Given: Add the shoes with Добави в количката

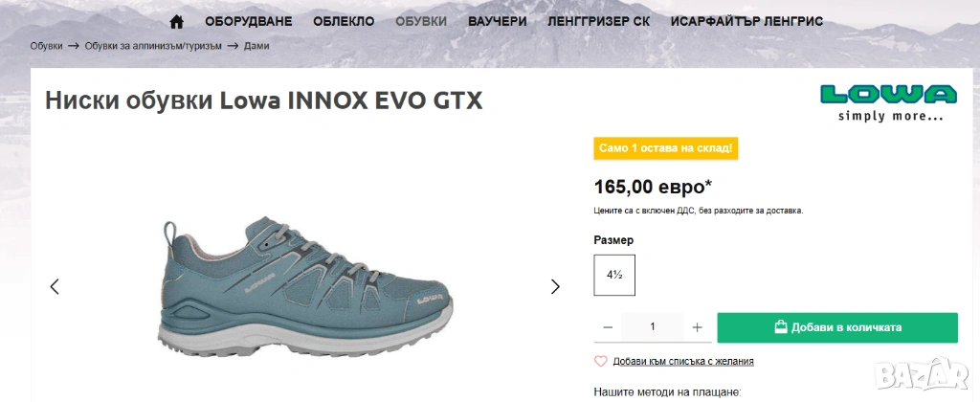Looking at the screenshot, I should [x=837, y=327].
